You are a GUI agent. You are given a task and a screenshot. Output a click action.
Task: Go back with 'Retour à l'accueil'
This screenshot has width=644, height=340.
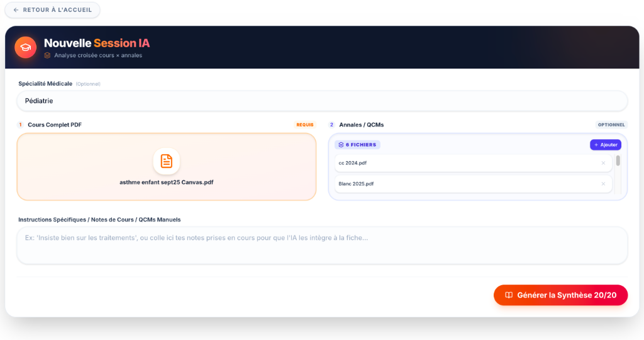coord(53,10)
